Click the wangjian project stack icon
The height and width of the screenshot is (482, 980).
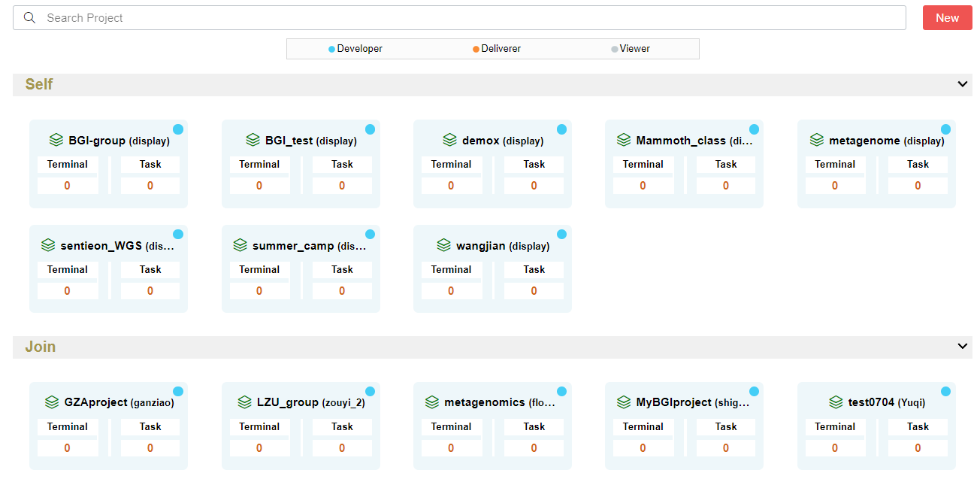pos(443,245)
